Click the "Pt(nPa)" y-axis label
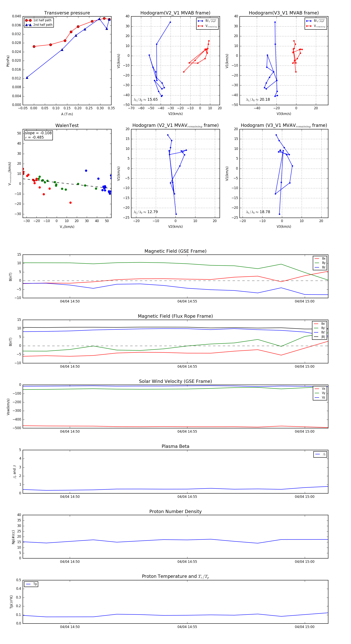 click(8, 61)
